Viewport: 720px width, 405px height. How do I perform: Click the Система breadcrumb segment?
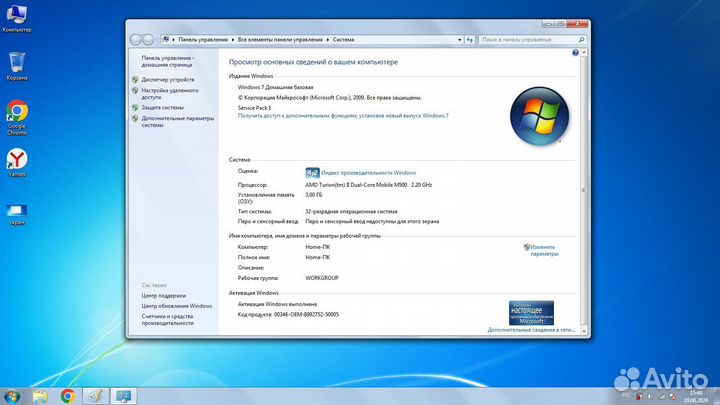click(343, 40)
